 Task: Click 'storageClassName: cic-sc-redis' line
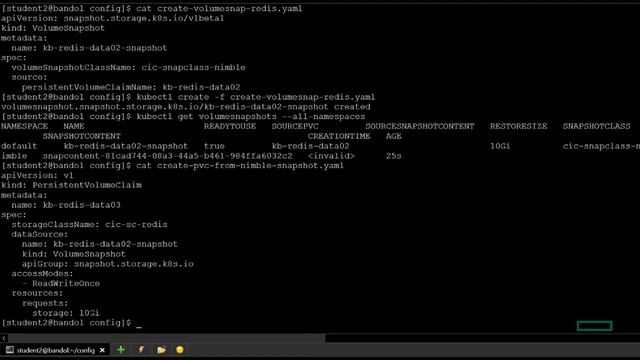89,224
